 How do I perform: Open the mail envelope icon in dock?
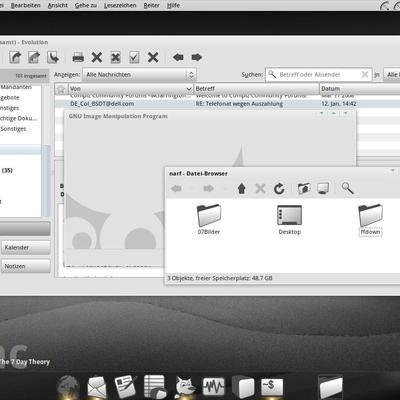coord(97,387)
